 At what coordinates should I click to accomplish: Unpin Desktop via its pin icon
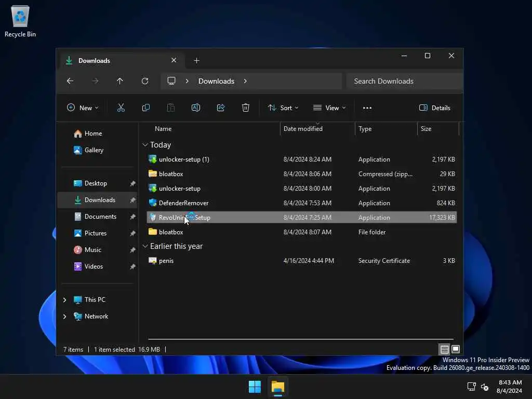(x=132, y=183)
